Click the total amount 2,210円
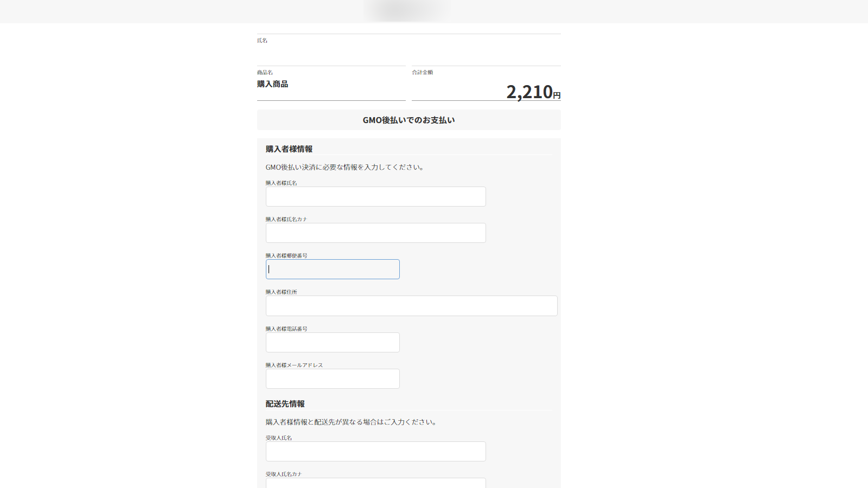 533,92
